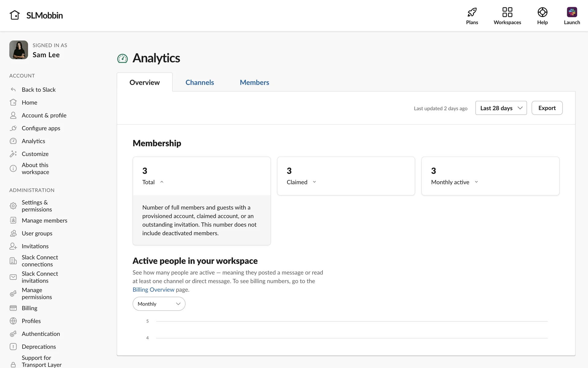Click Sam Lee's profile avatar

(19, 50)
